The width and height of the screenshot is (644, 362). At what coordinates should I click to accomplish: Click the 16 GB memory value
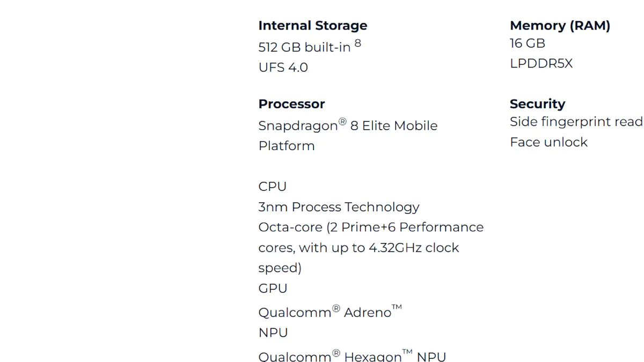(x=528, y=43)
